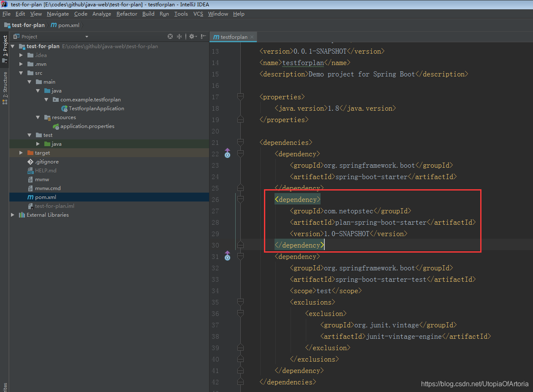
Task: Click the orange target folder icon
Action: [x=30, y=153]
